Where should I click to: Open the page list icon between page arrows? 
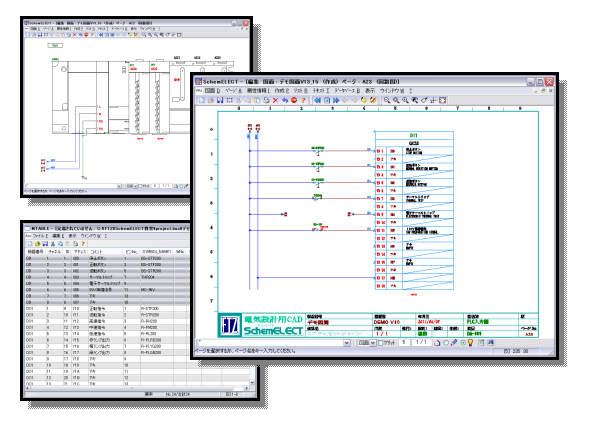click(327, 100)
